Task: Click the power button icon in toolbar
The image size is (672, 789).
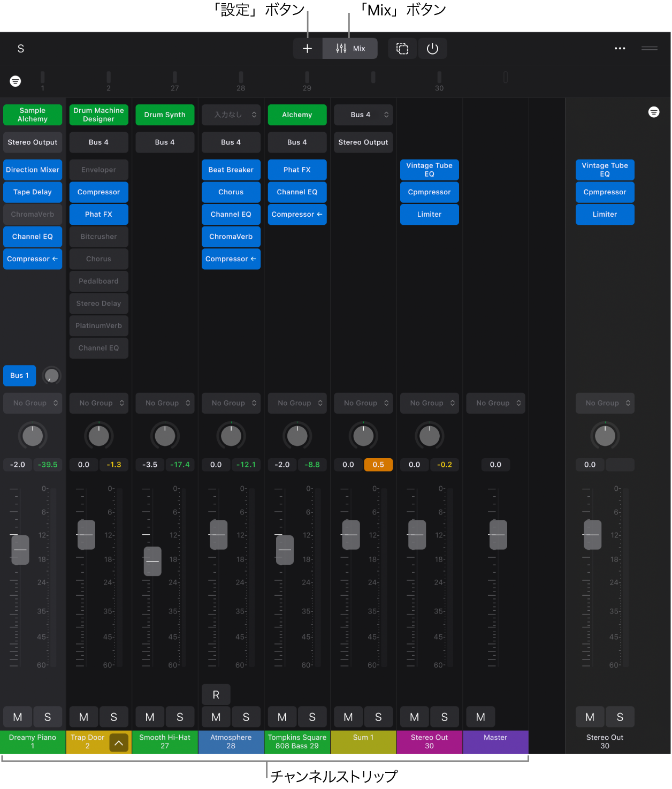Action: tap(432, 49)
